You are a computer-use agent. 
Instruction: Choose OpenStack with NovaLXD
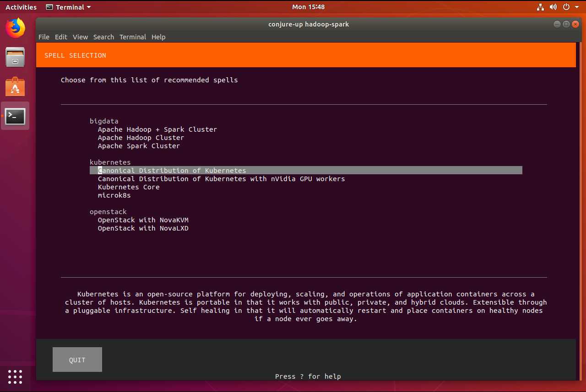143,228
